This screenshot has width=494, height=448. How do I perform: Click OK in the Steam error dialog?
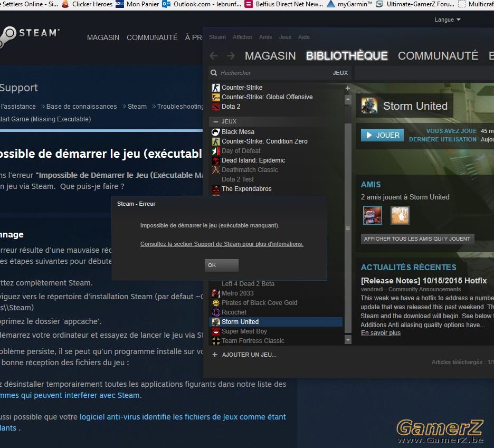point(222,265)
